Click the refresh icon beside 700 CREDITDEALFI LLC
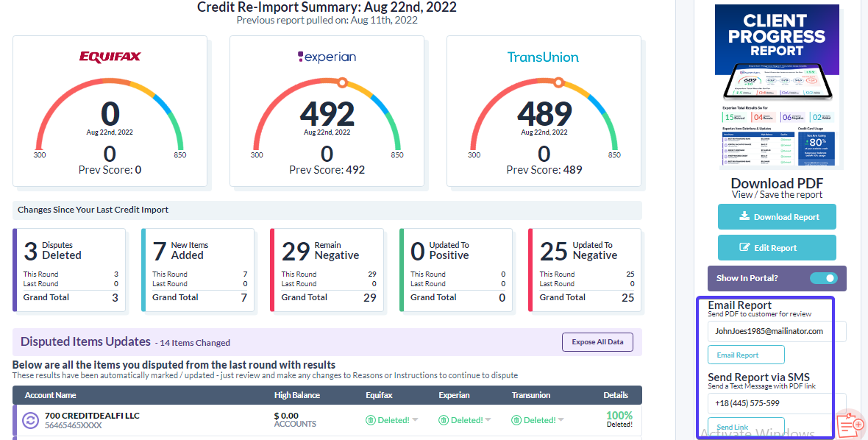868x440 pixels. [31, 420]
